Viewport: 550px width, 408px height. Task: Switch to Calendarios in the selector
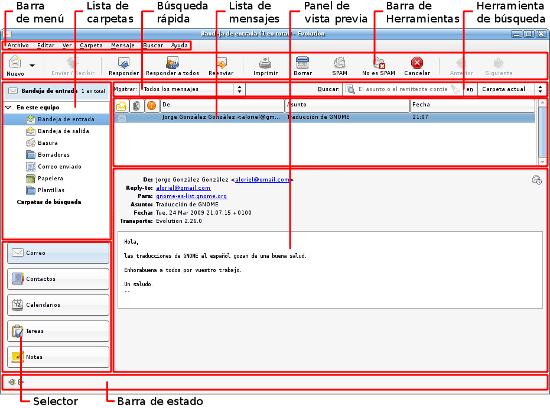coord(58,305)
